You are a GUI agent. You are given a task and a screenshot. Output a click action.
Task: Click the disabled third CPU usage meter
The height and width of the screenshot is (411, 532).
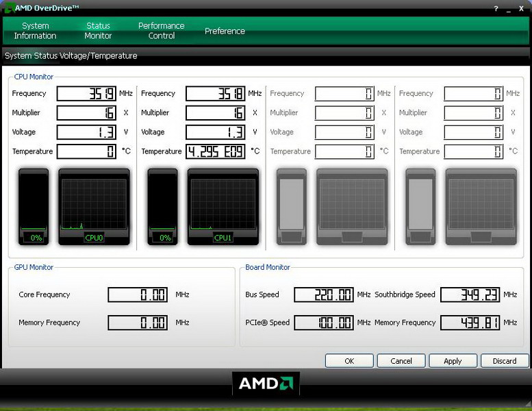(292, 207)
